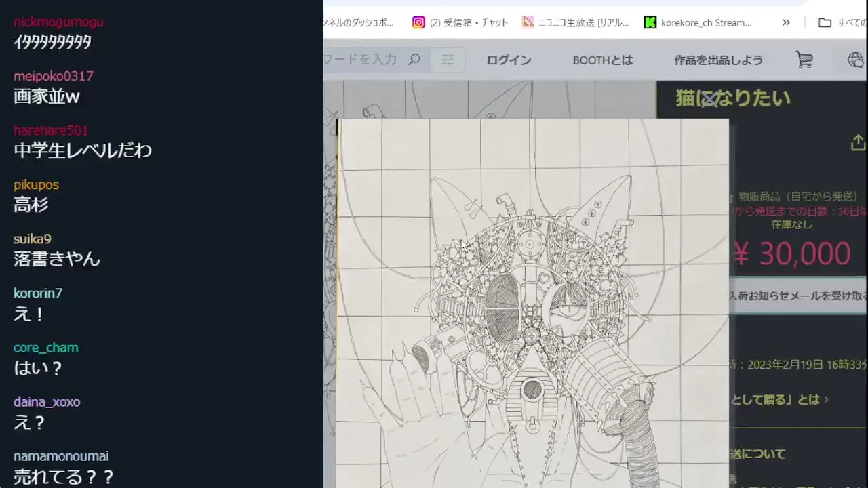Close the enlarged image with X

(710, 100)
